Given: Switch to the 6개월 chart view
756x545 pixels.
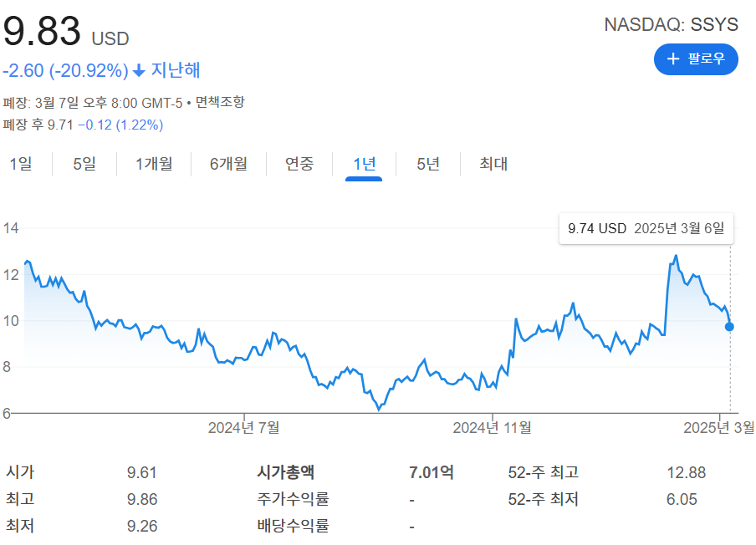Looking at the screenshot, I should (x=229, y=165).
